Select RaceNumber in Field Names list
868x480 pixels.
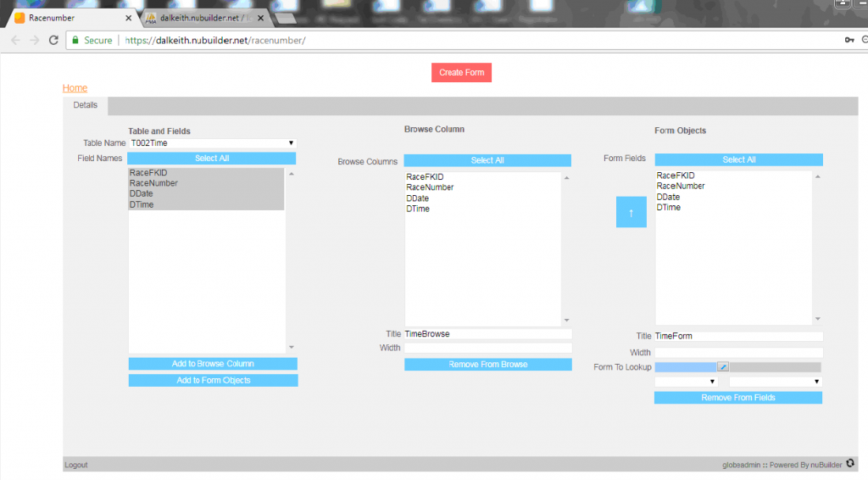206,183
